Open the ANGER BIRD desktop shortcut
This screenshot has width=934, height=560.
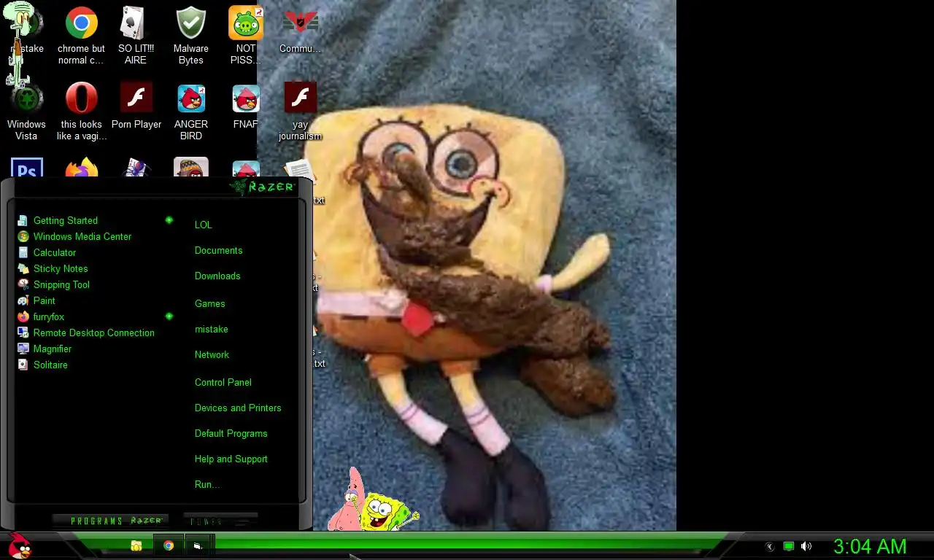191,112
